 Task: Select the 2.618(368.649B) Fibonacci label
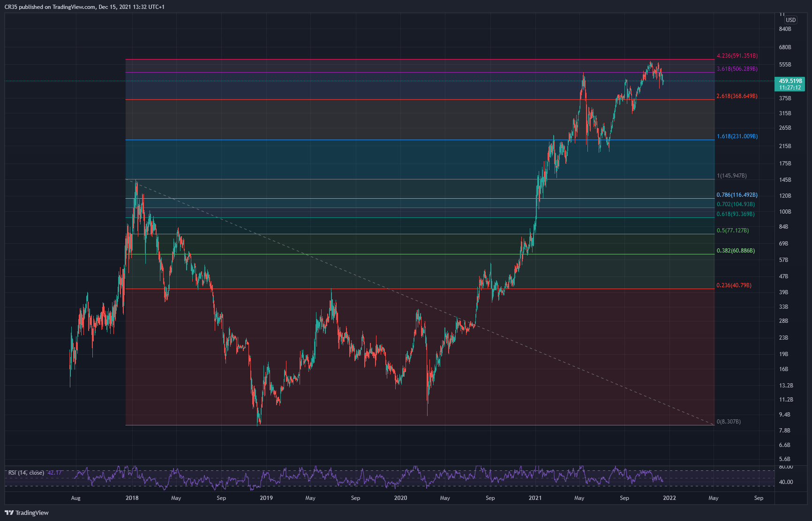(737, 96)
